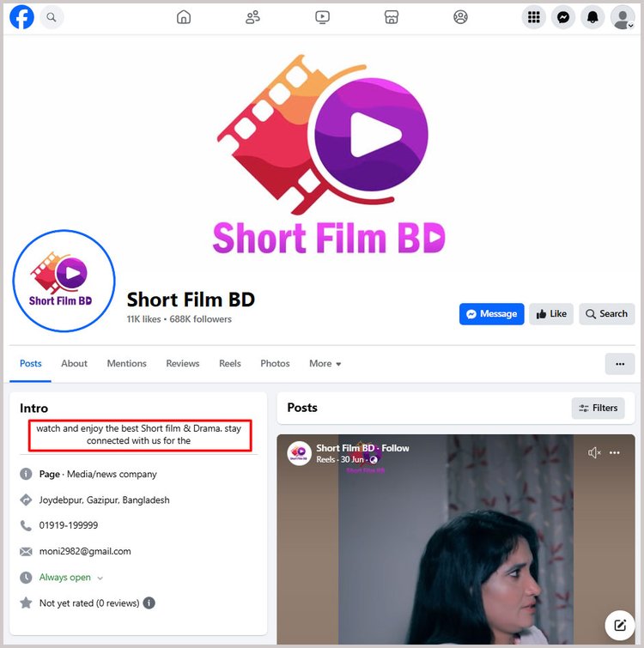This screenshot has width=644, height=648.
Task: Open the Facebook search magnifier icon
Action: point(52,17)
